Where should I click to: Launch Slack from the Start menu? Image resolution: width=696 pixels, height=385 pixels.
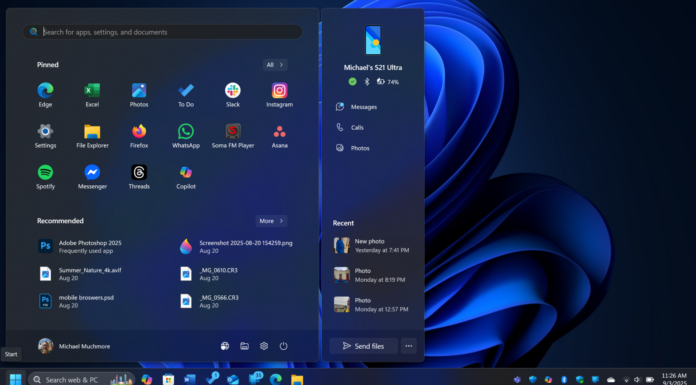pyautogui.click(x=233, y=95)
